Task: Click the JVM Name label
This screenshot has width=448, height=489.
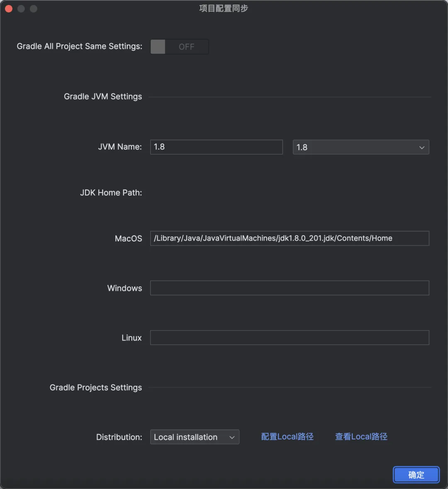Action: coord(120,147)
